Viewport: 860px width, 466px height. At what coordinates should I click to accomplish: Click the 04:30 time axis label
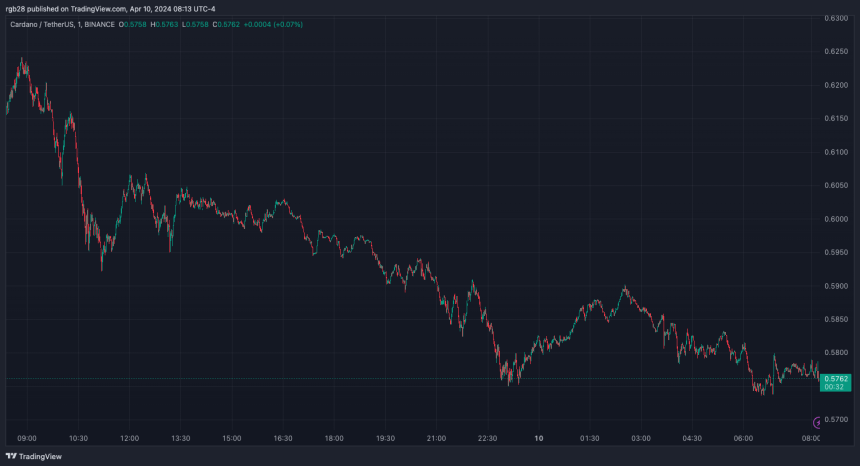pyautogui.click(x=692, y=438)
